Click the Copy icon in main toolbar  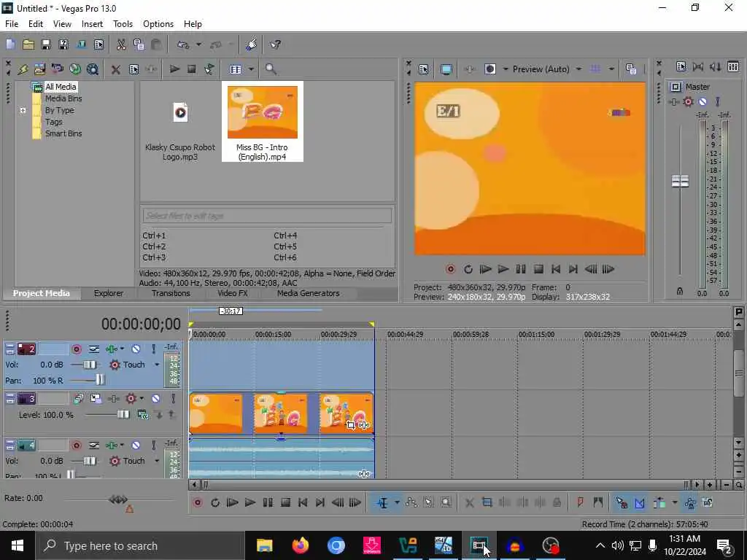point(139,44)
